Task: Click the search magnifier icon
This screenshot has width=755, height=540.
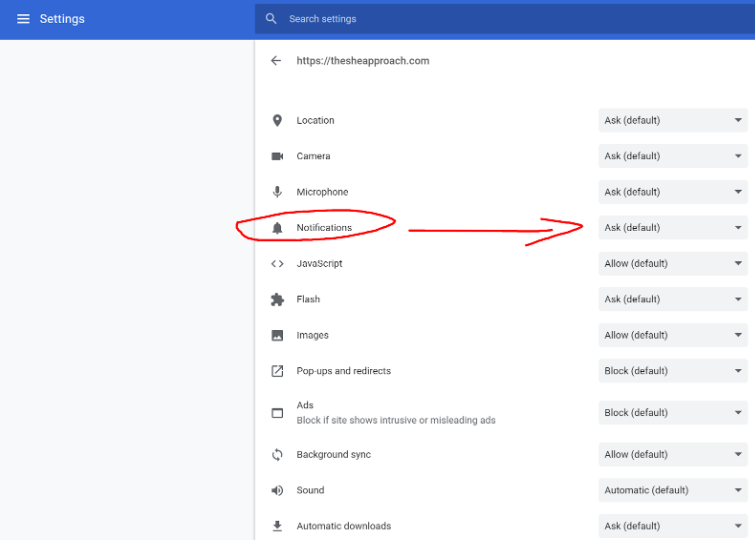Action: coord(271,19)
